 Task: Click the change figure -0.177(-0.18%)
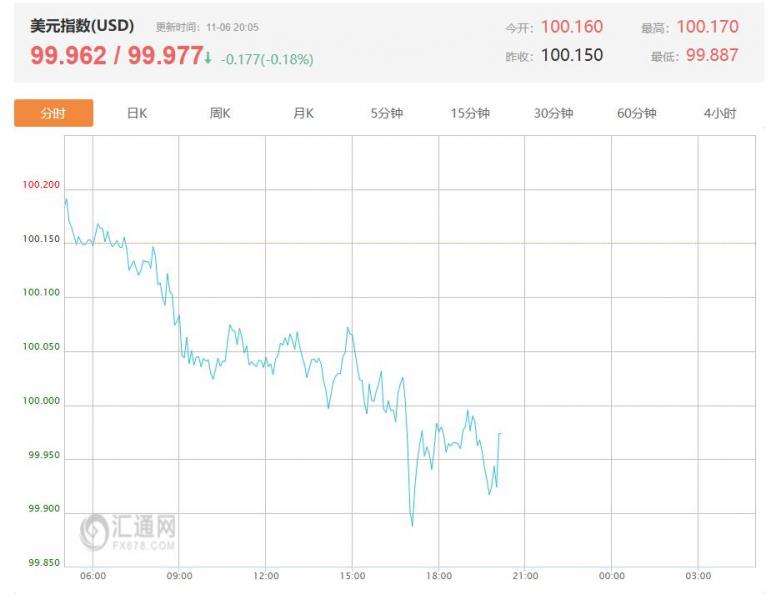[267, 59]
